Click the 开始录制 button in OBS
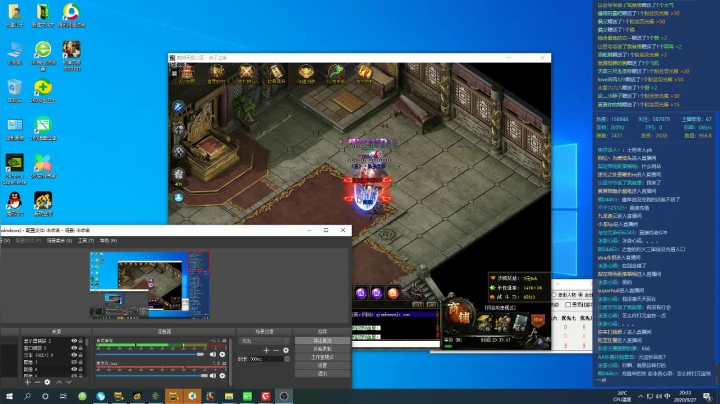The image size is (720, 404). tap(322, 349)
